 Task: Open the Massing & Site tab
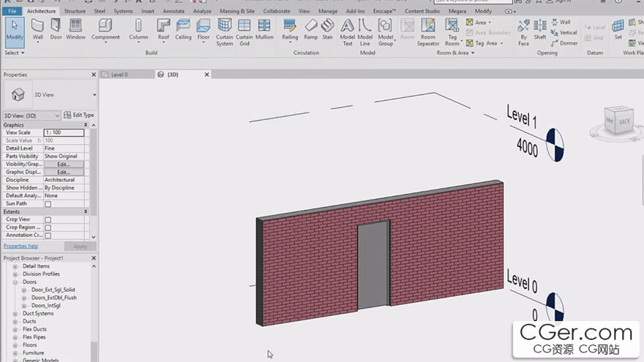click(236, 11)
